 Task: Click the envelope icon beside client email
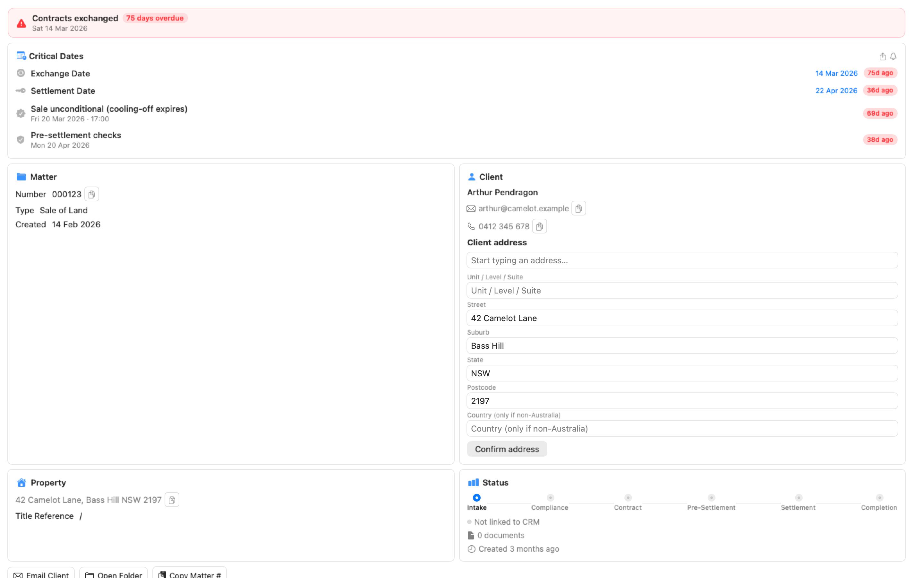tap(471, 209)
